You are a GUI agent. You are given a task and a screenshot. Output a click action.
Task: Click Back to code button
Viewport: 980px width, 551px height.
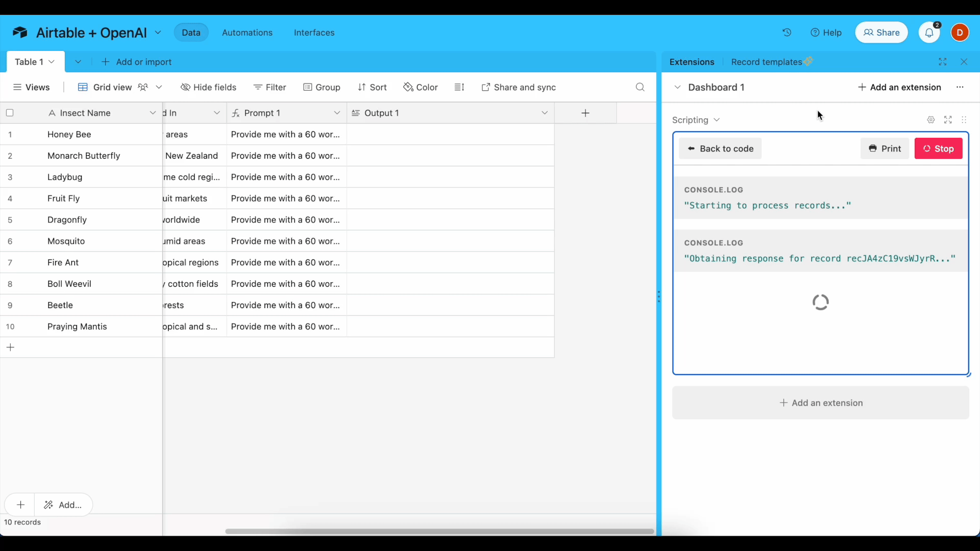tap(720, 148)
